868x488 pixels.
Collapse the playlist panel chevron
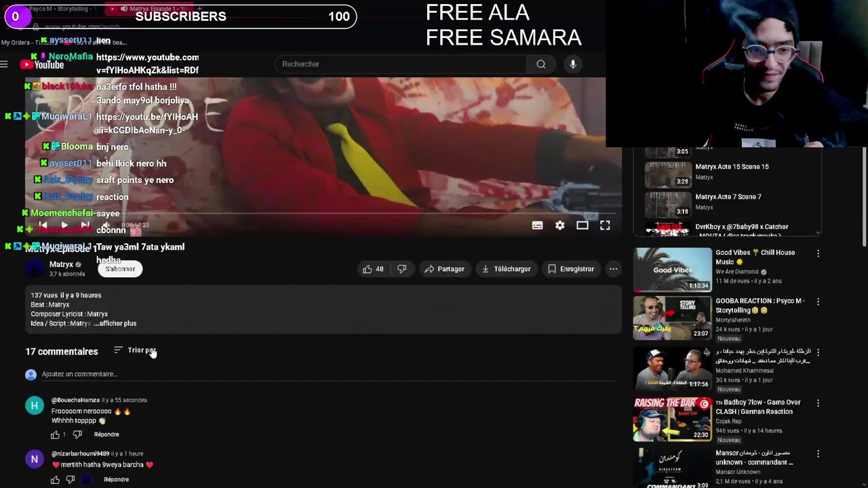point(817,232)
